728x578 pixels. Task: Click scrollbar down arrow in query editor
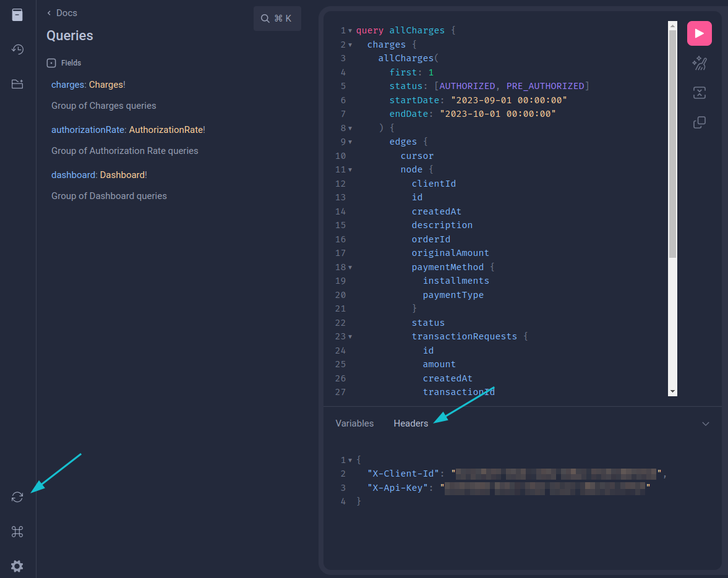tap(672, 391)
